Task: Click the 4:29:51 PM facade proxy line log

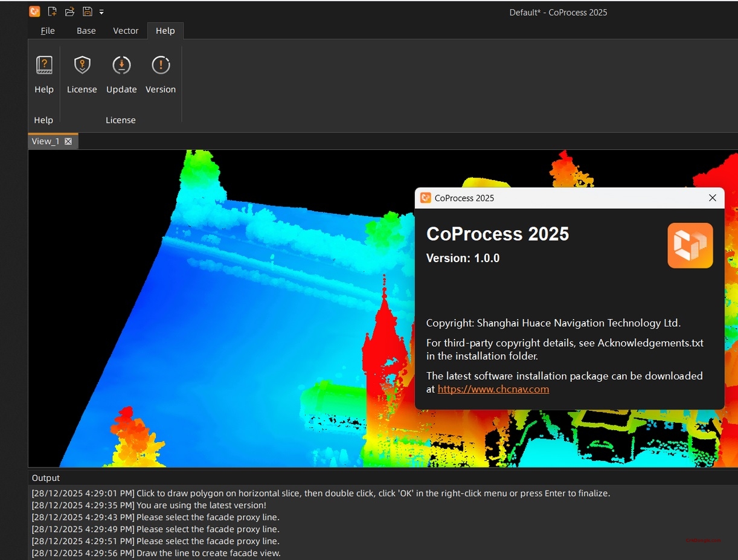Action: click(x=155, y=541)
